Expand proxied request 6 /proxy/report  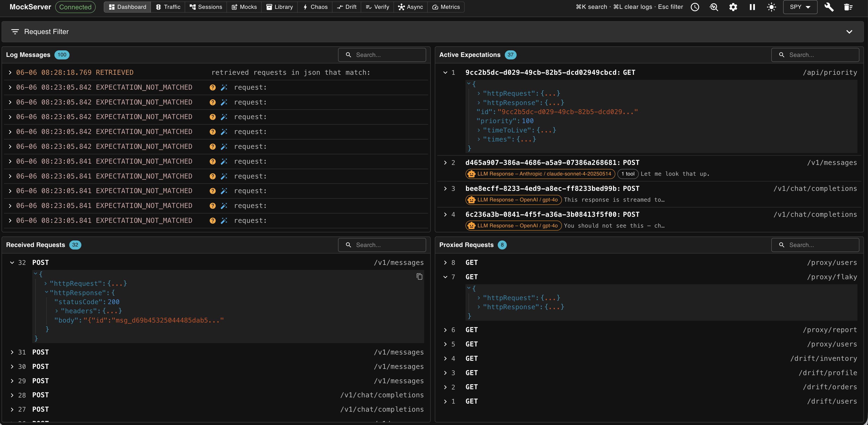pyautogui.click(x=445, y=330)
